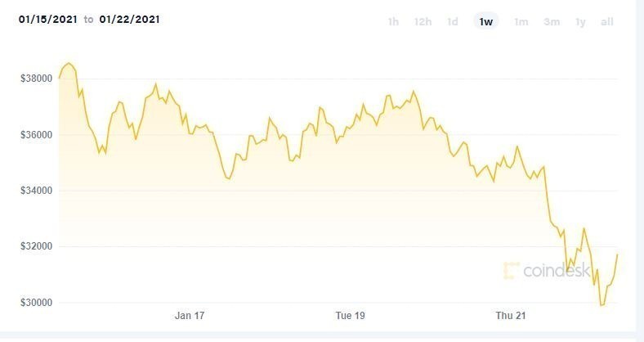644x342 pixels.
Task: Click the $38000 axis label
Action: [37, 79]
